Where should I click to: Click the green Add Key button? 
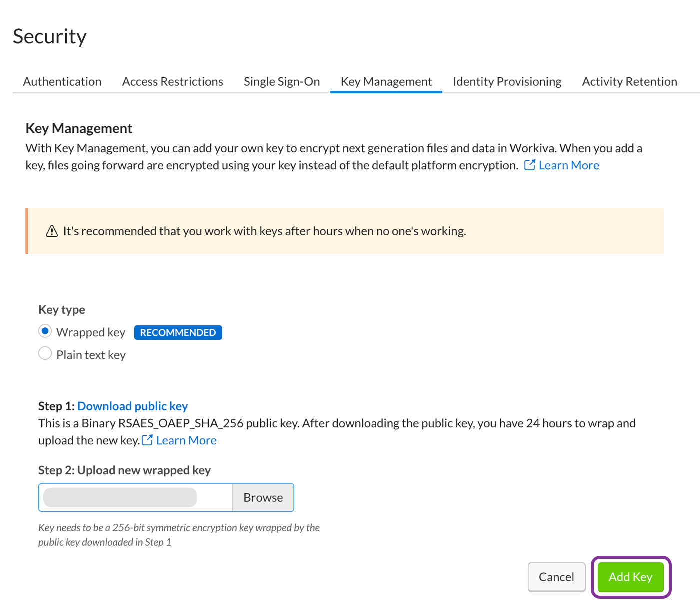[630, 577]
